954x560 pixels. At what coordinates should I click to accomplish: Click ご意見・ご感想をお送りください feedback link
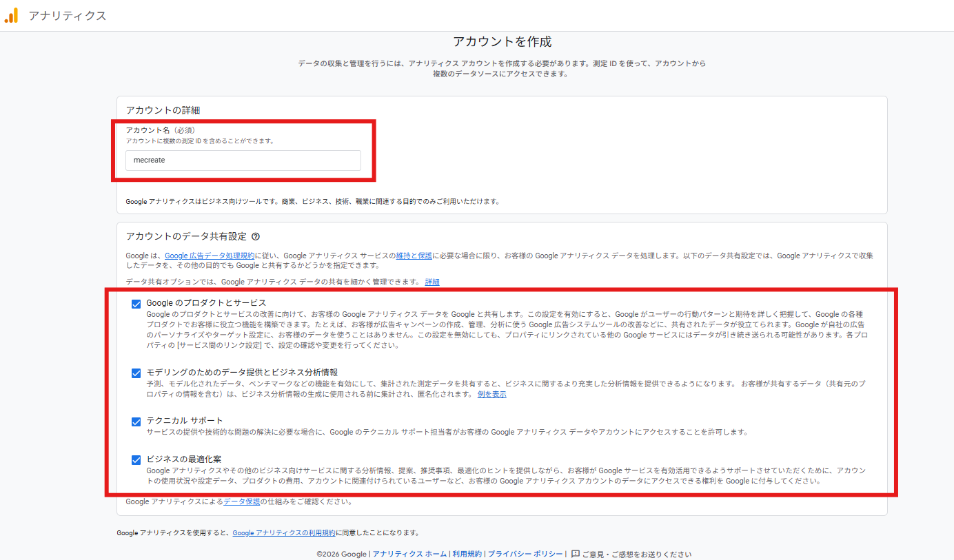click(x=636, y=554)
